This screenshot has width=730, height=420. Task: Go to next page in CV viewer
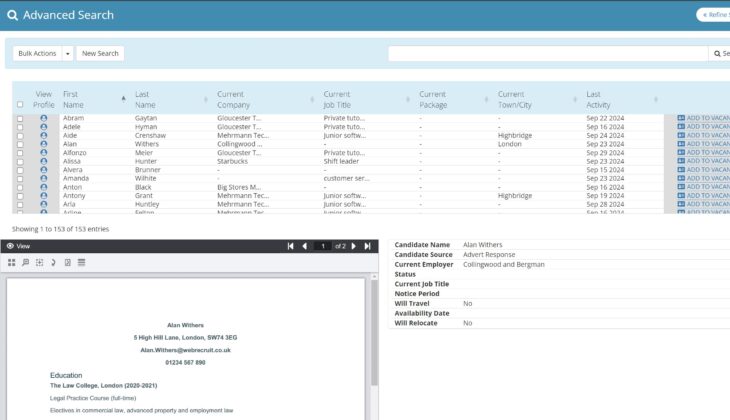click(x=354, y=246)
